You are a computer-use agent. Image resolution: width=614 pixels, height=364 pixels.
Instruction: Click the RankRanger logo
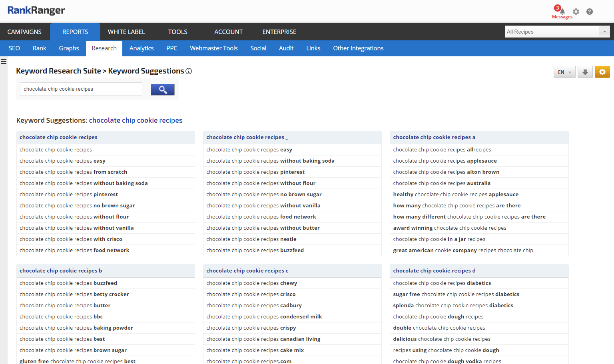click(36, 10)
